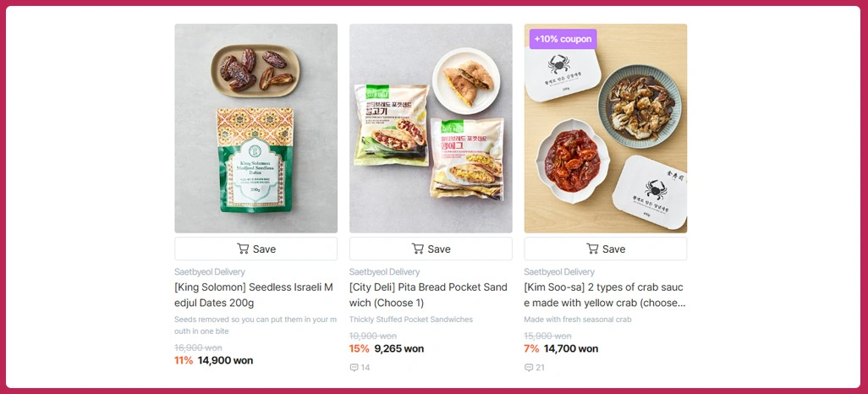Image resolution: width=868 pixels, height=394 pixels.
Task: Click the 14,700 won price
Action: [570, 348]
